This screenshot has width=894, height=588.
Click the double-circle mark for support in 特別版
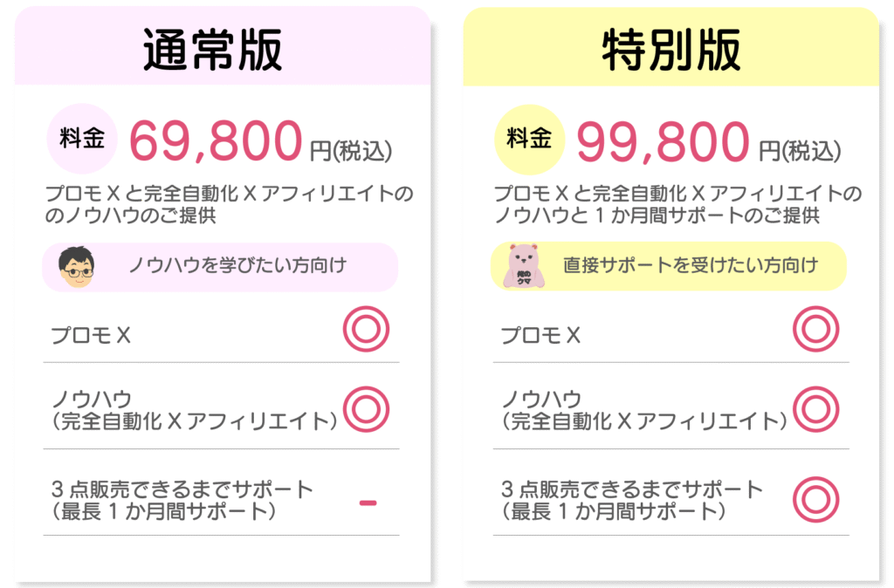click(x=815, y=500)
